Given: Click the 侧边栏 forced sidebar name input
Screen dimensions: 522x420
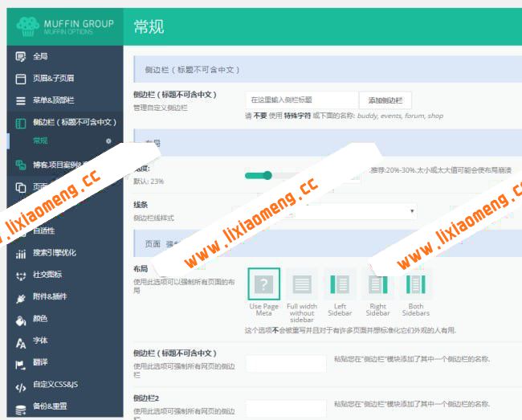Looking at the screenshot, I should (287, 363).
